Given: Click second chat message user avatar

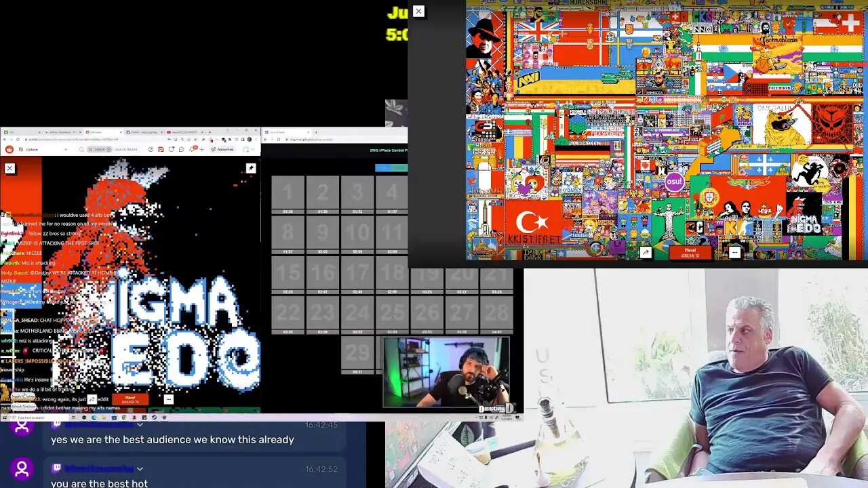Looking at the screenshot, I should tap(22, 469).
